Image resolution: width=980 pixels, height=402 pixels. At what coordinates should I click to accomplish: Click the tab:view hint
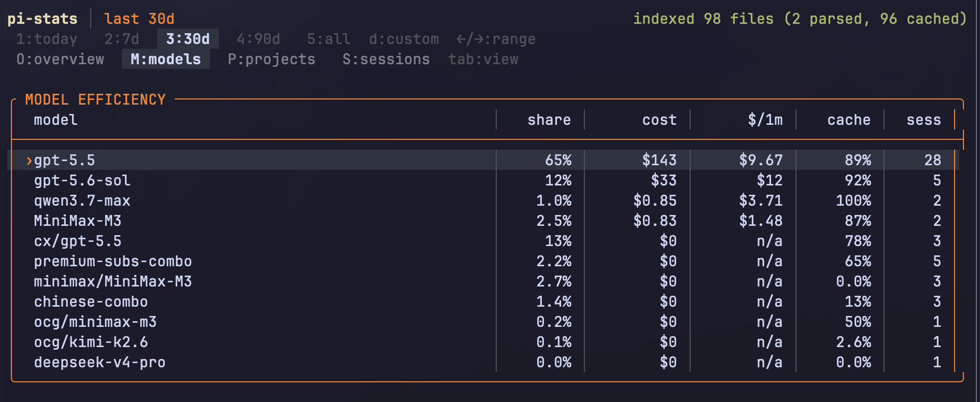[483, 59]
